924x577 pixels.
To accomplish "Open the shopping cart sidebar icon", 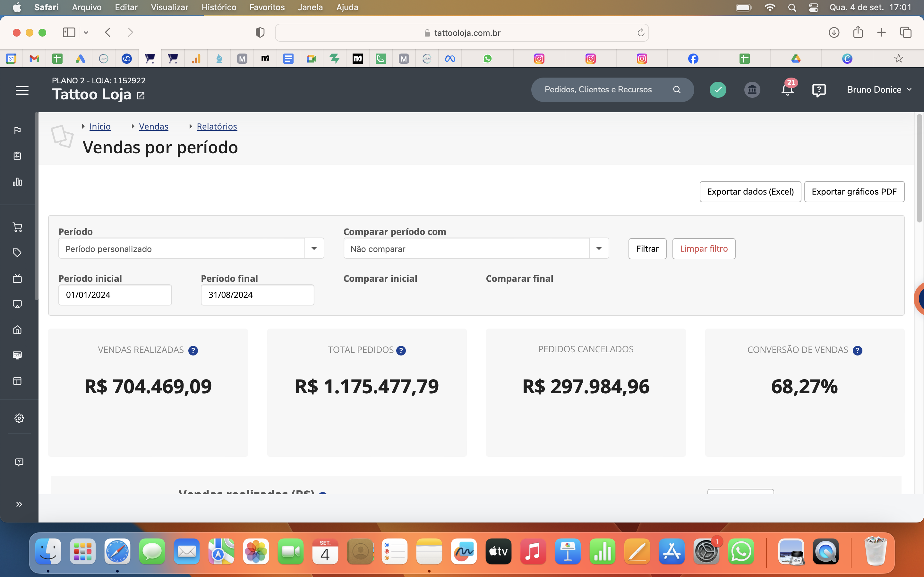I will (x=17, y=227).
